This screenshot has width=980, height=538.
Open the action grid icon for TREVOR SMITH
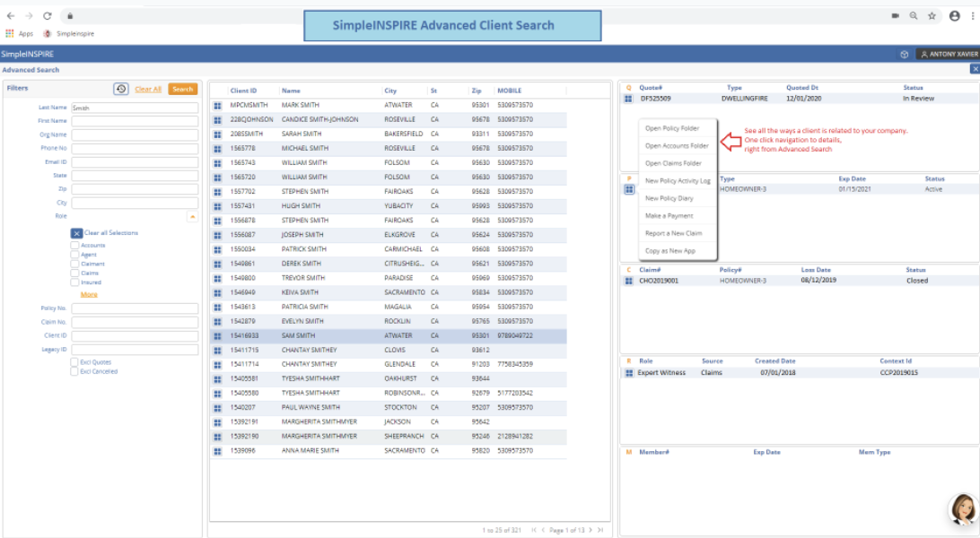[x=217, y=278]
